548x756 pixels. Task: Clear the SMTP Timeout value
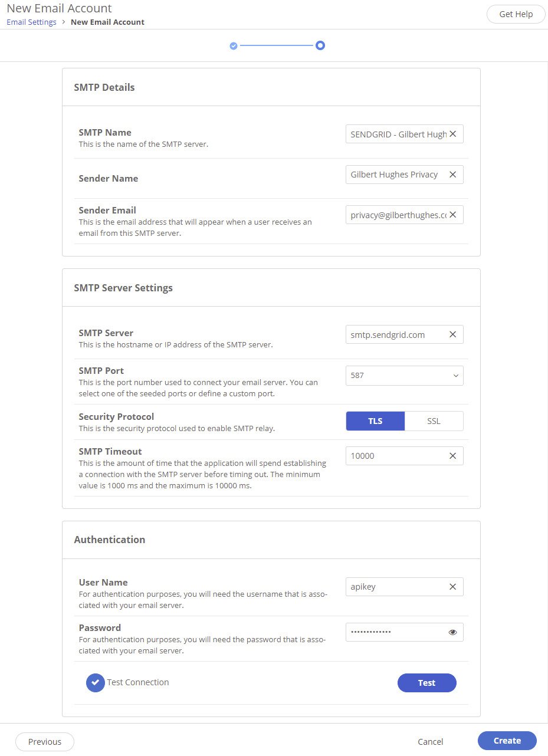tap(452, 455)
